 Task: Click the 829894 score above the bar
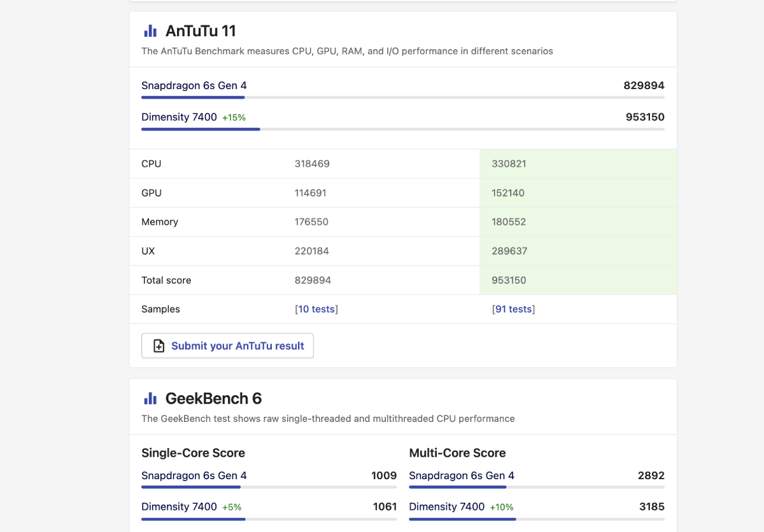coord(644,86)
